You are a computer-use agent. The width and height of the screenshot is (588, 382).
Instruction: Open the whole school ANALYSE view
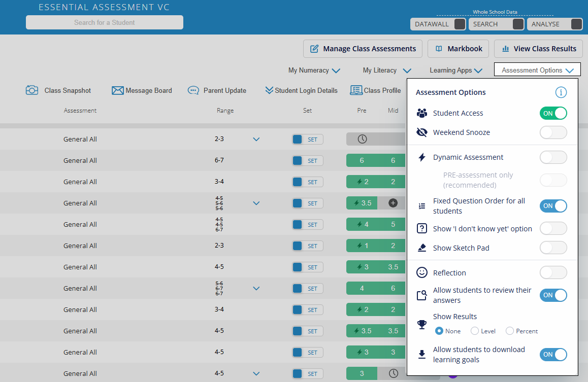coord(554,24)
